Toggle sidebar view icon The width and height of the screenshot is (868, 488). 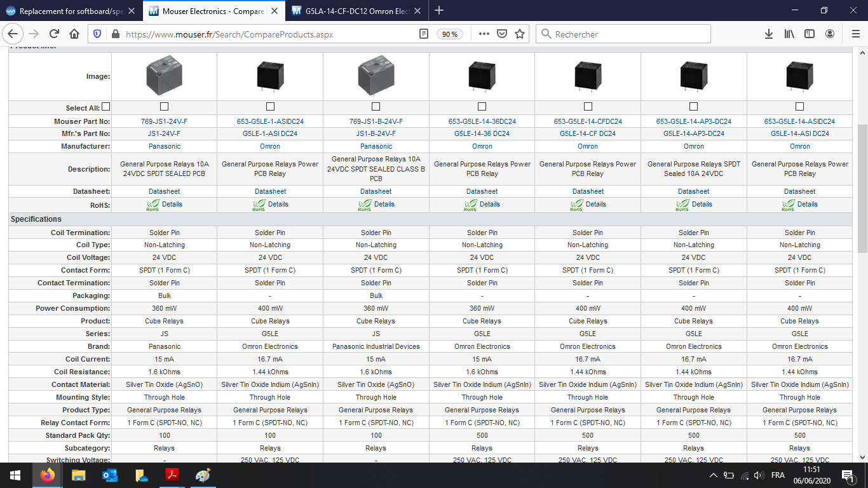809,34
